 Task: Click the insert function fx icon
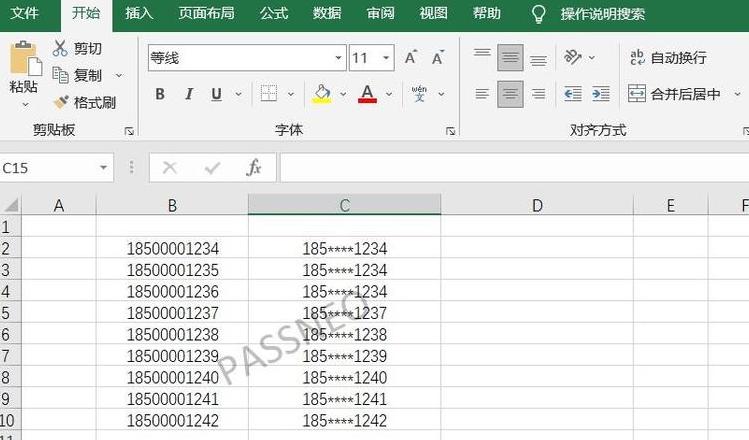coord(254,168)
